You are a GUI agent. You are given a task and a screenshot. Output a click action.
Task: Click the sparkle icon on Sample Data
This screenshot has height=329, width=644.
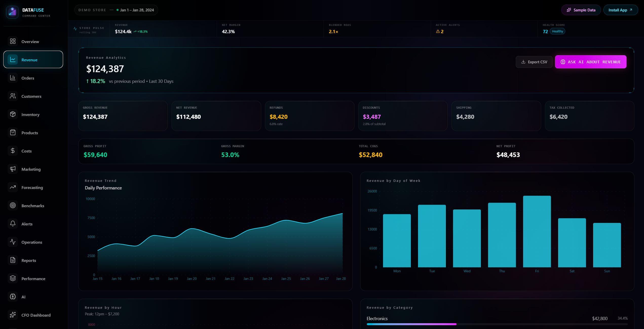pos(569,10)
